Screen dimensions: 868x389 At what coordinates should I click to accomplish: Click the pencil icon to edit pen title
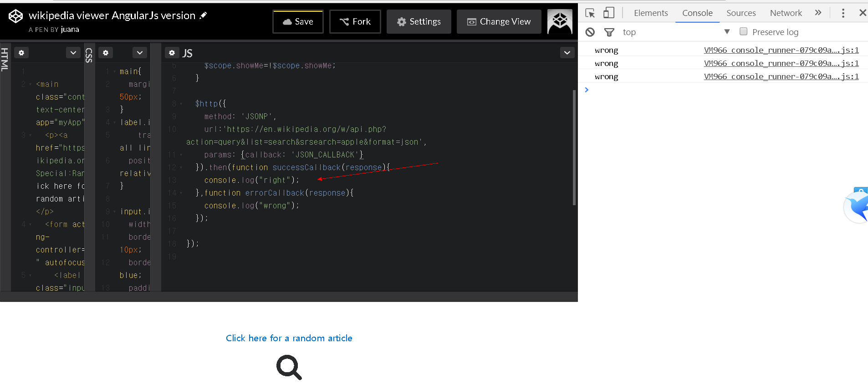[x=203, y=15]
